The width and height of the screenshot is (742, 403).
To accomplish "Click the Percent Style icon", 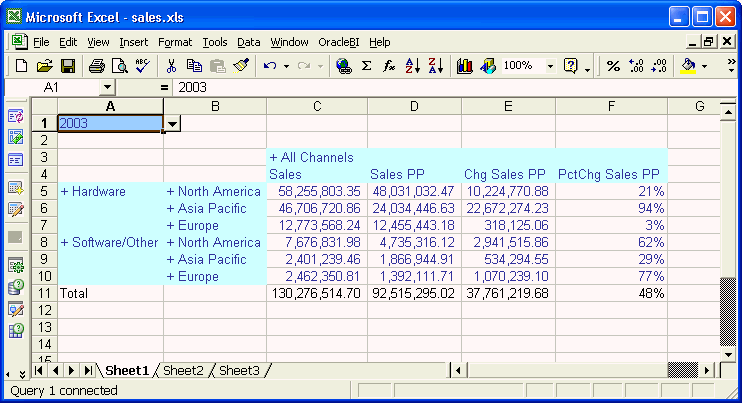I will [613, 66].
